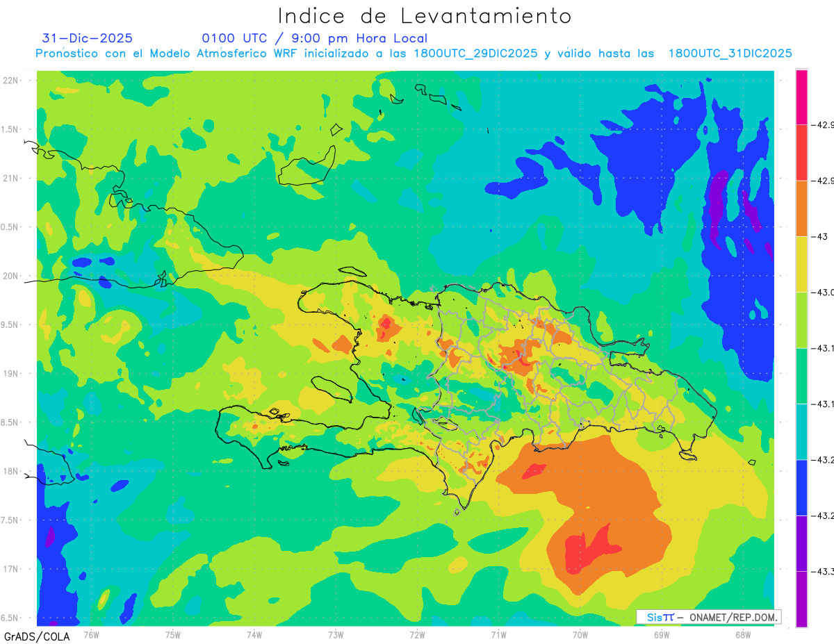834x644 pixels.
Task: Click the "-43" legend value
Action: tap(821, 236)
